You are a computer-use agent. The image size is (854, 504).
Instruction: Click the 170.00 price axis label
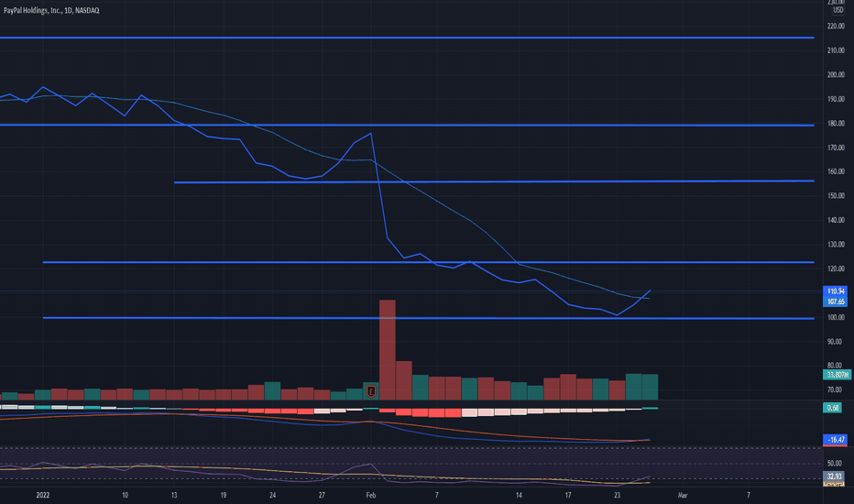(x=836, y=148)
